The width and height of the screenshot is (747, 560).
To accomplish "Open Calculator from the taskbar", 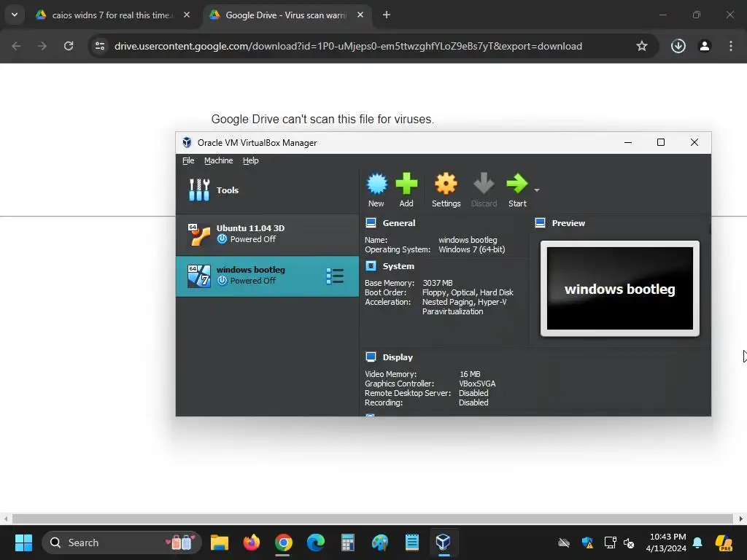I will 348,542.
